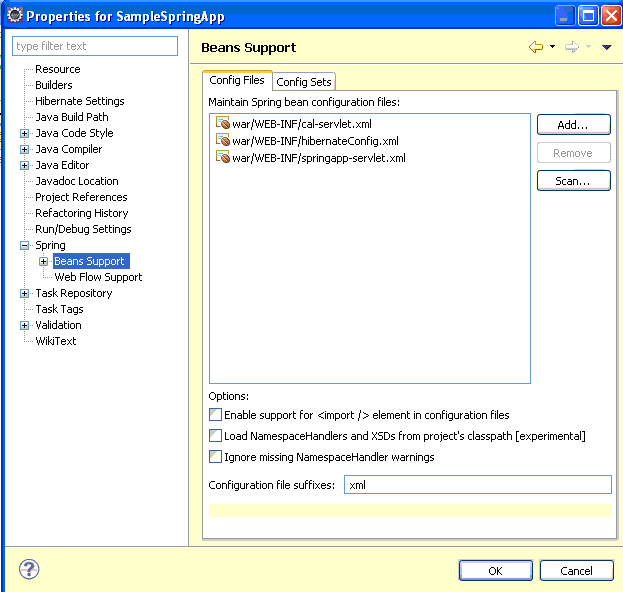
Task: Select Builders in the tree
Action: 54,85
